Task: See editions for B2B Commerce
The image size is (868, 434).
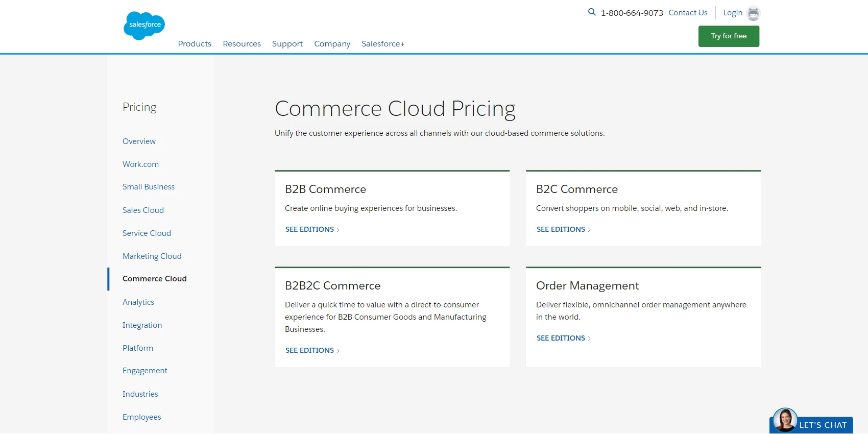Action: (x=312, y=230)
